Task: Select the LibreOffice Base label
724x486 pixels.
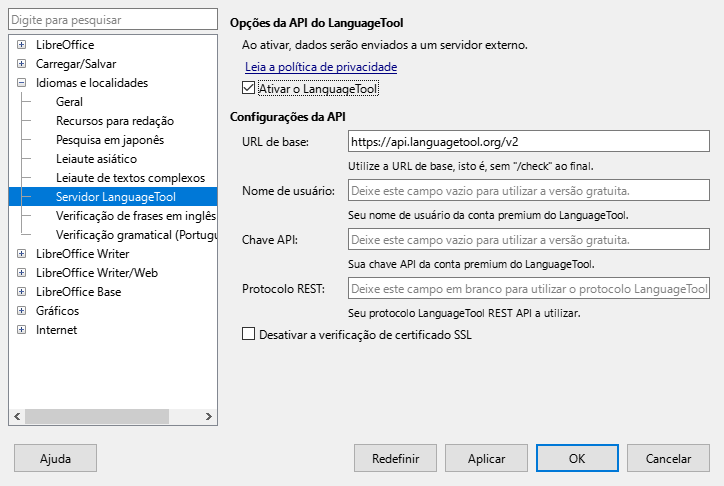Action: [x=78, y=292]
